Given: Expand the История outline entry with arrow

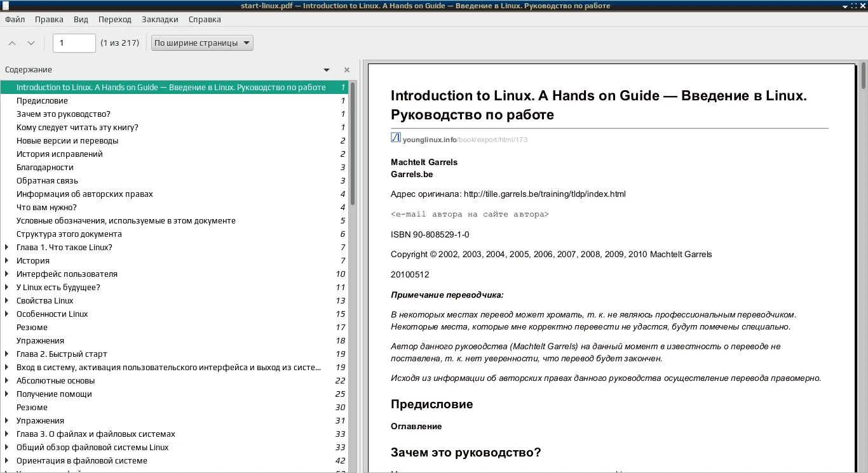Looking at the screenshot, I should pos(7,261).
